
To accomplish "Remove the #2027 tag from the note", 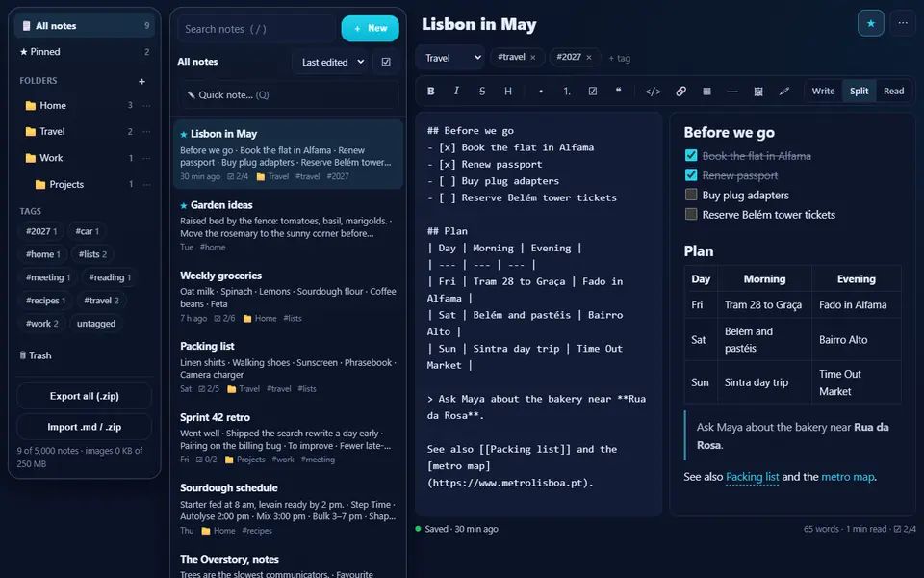I will [588, 57].
